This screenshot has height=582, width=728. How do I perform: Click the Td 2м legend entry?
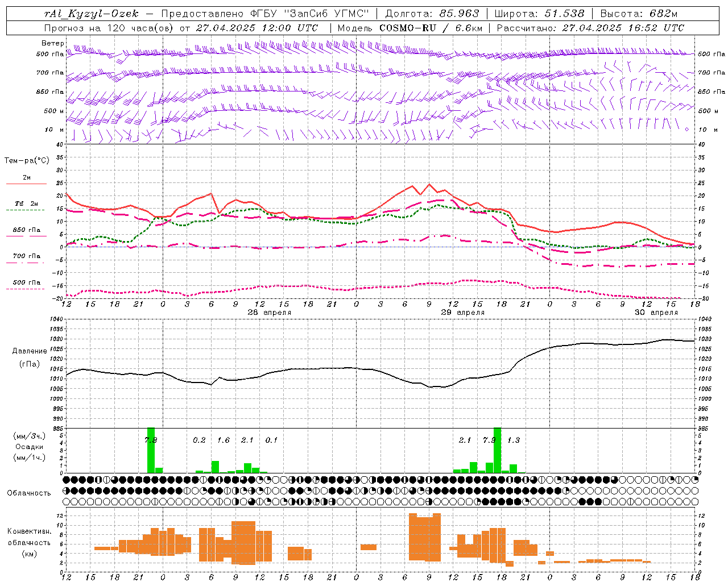coord(26,203)
